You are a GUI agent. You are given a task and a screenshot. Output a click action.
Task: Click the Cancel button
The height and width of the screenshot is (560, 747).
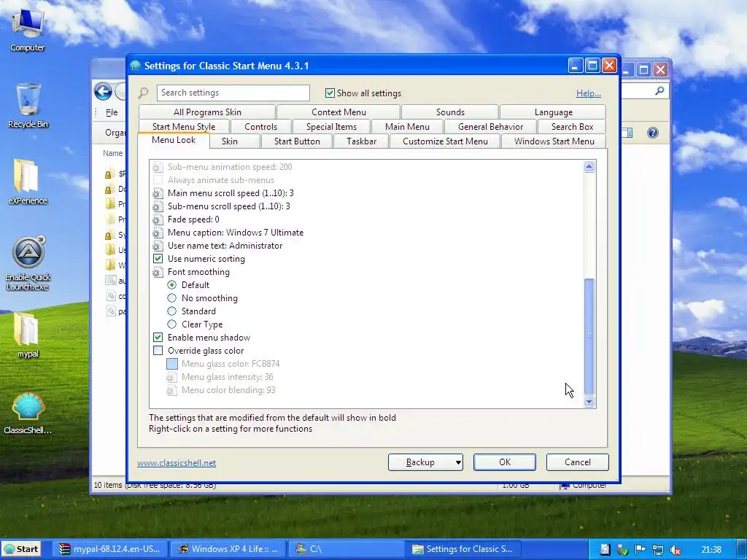click(578, 462)
